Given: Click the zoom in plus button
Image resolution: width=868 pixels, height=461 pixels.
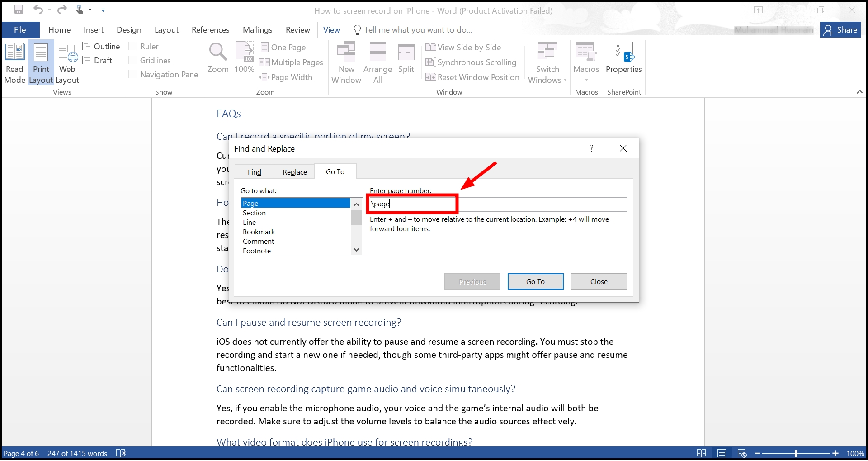Looking at the screenshot, I should click(x=835, y=453).
